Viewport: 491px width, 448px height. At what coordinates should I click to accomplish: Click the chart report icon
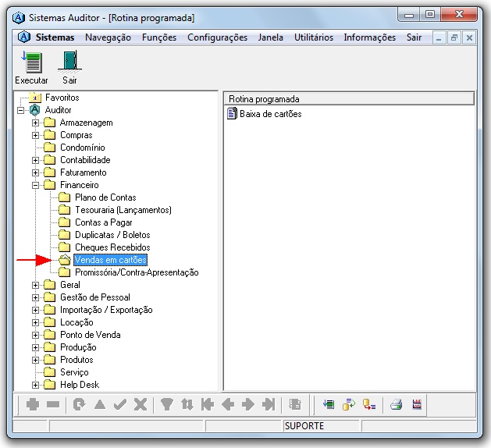click(x=417, y=404)
